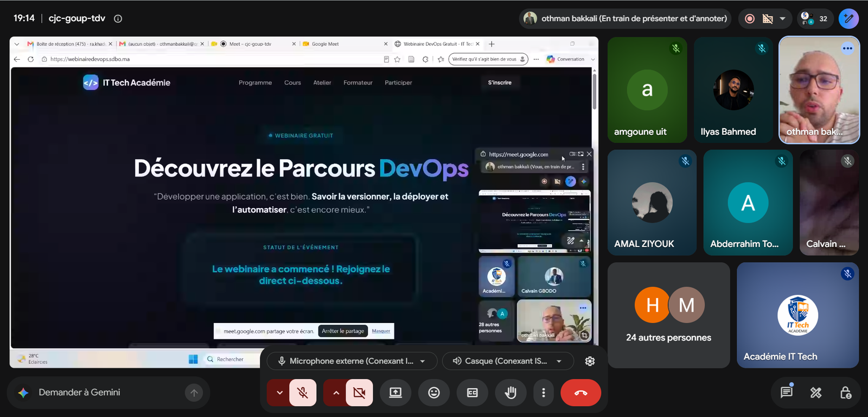This screenshot has height=417, width=868.
Task: Click the Gemini send arrow button
Action: click(x=194, y=393)
